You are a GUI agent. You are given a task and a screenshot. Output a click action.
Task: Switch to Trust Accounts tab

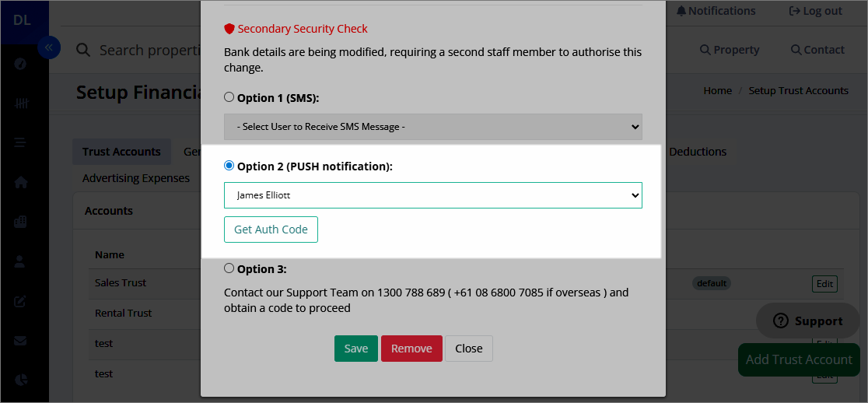click(x=121, y=152)
